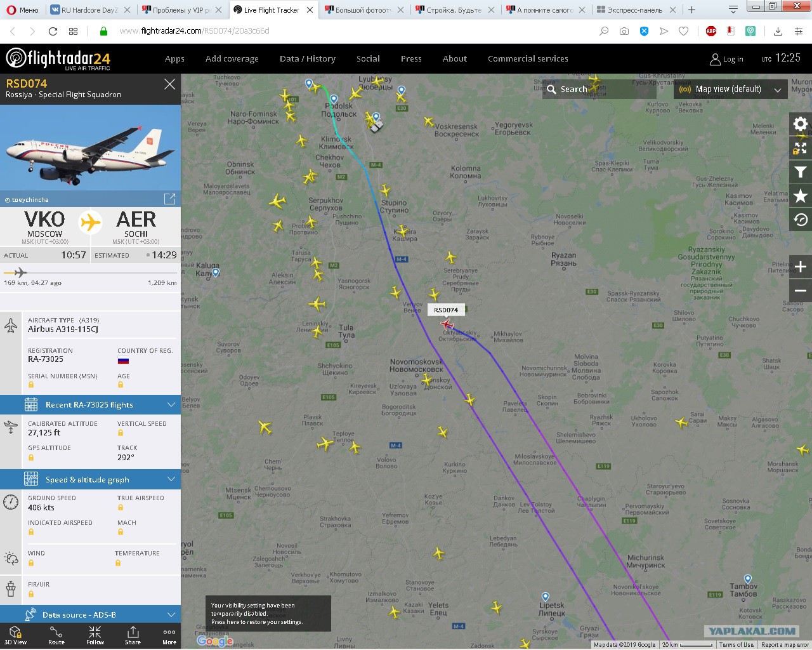
Task: Open the Speed Dial grid icon
Action: (x=74, y=31)
